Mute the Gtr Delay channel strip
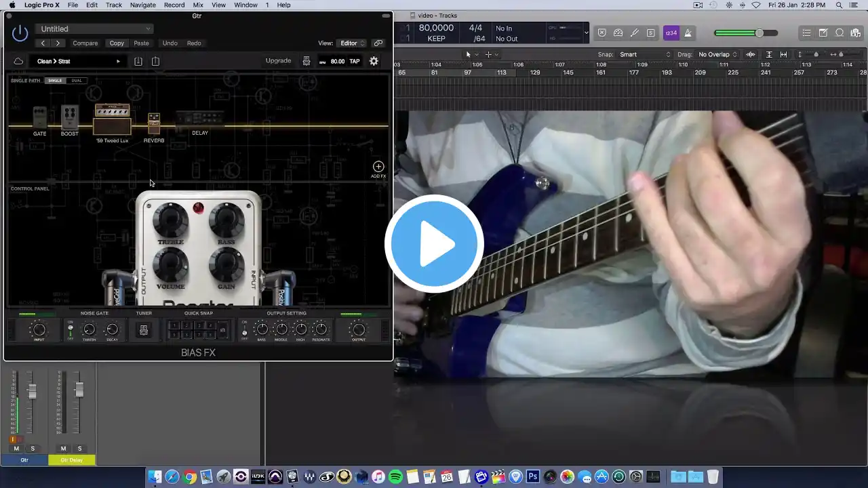 pos(63,449)
